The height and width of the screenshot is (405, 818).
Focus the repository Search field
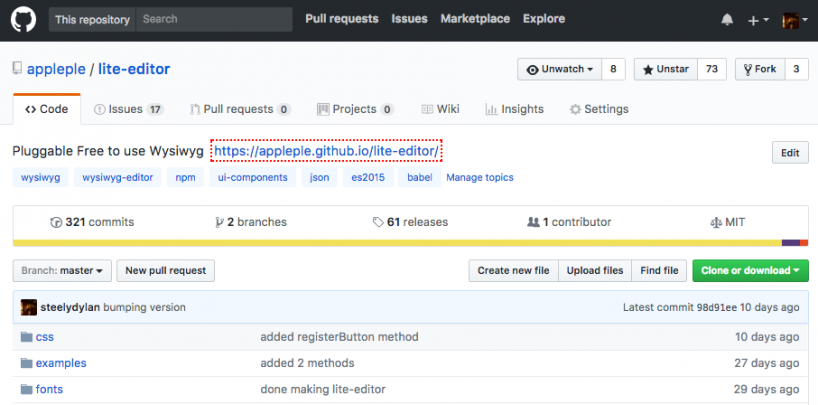coord(214,19)
